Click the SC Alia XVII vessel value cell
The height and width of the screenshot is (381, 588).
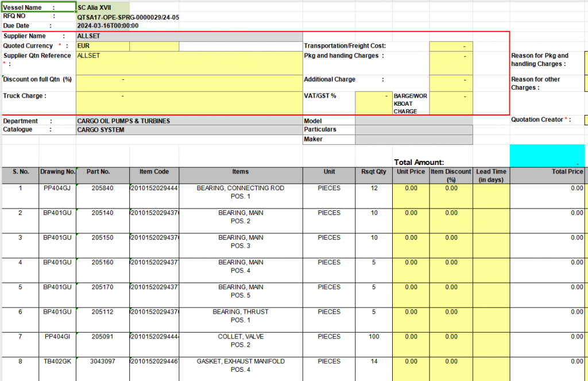click(x=103, y=7)
